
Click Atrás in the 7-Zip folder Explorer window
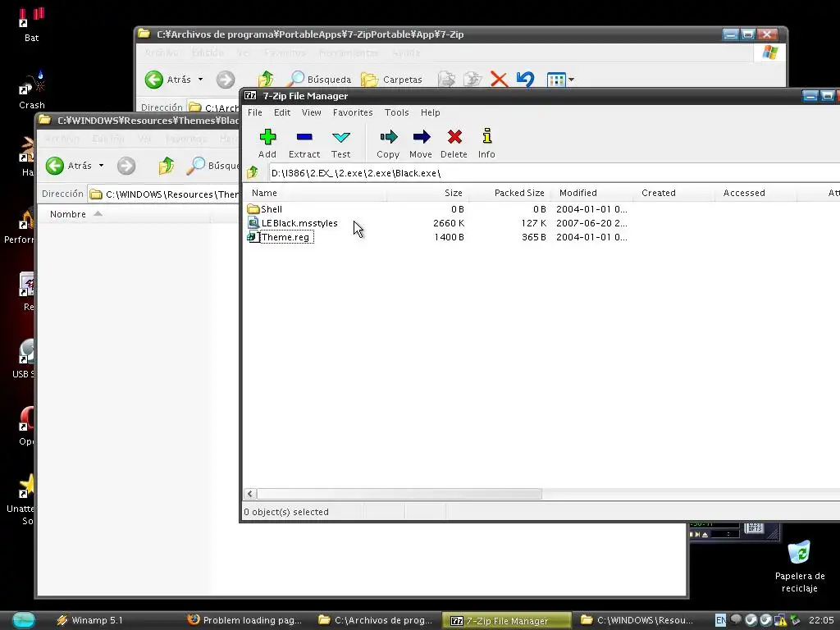tap(167, 80)
